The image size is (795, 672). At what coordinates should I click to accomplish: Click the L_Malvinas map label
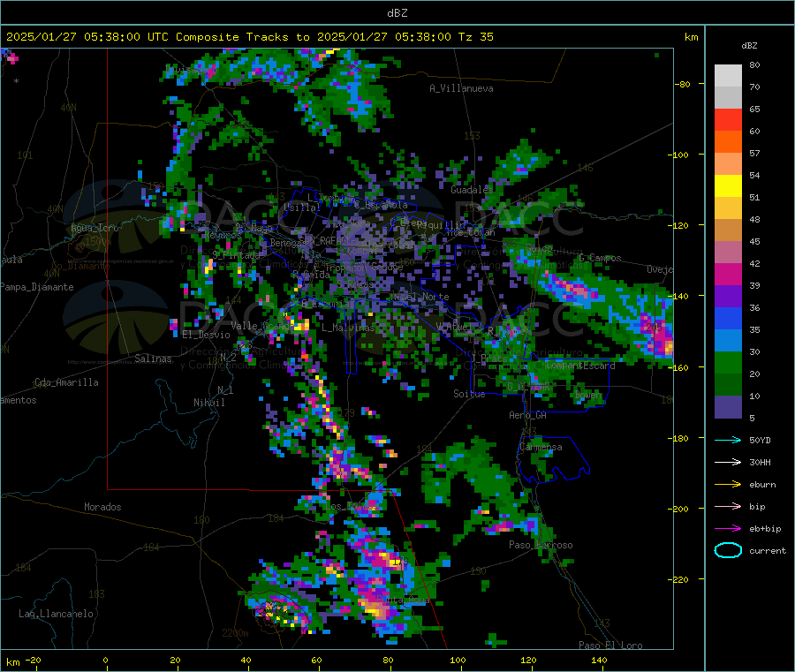pos(348,328)
